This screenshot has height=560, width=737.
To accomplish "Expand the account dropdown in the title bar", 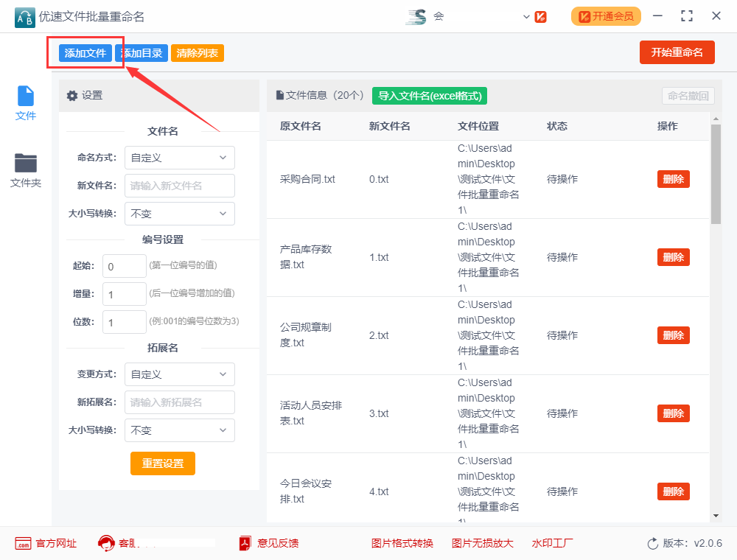I will point(526,15).
